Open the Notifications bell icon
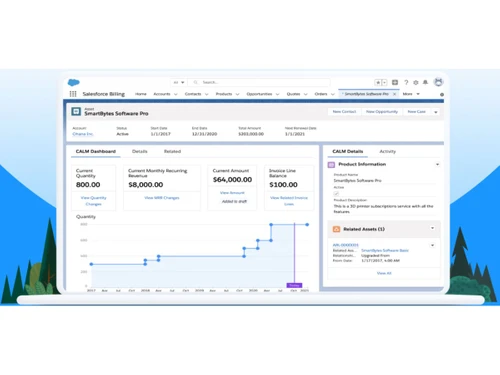Screen dimensions: 500x375 click(425, 82)
